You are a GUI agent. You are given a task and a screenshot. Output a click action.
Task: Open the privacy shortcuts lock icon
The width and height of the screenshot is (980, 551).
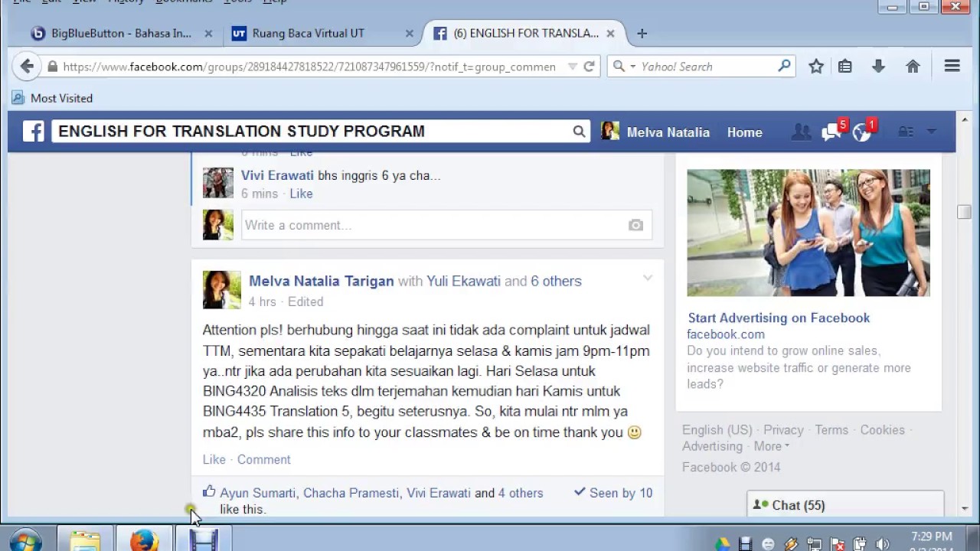tap(906, 132)
